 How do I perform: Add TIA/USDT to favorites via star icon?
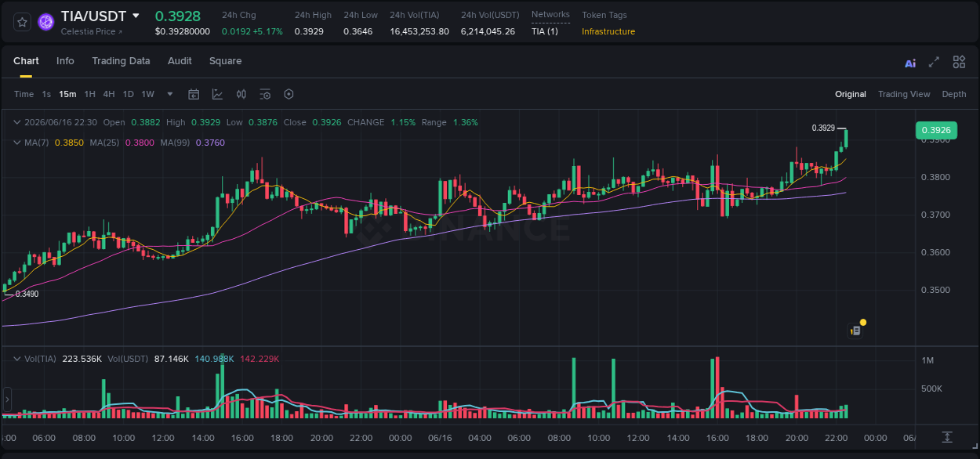coord(22,22)
